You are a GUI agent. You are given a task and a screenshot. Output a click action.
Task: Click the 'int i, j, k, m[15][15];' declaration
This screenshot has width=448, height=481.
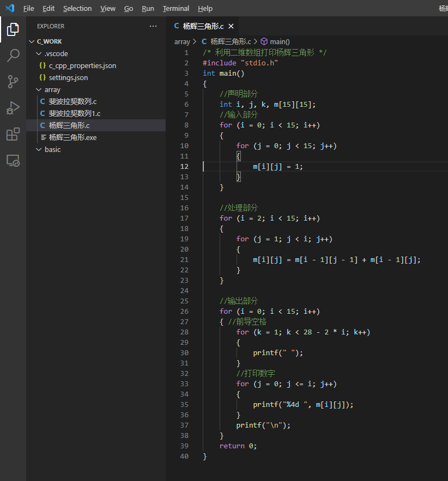[x=268, y=105]
